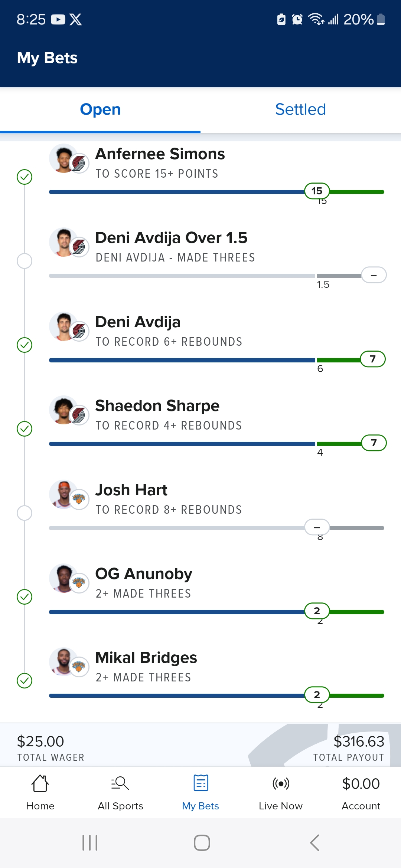Tap the $316.63 total payout
Screen dimensions: 401x868
tap(359, 742)
